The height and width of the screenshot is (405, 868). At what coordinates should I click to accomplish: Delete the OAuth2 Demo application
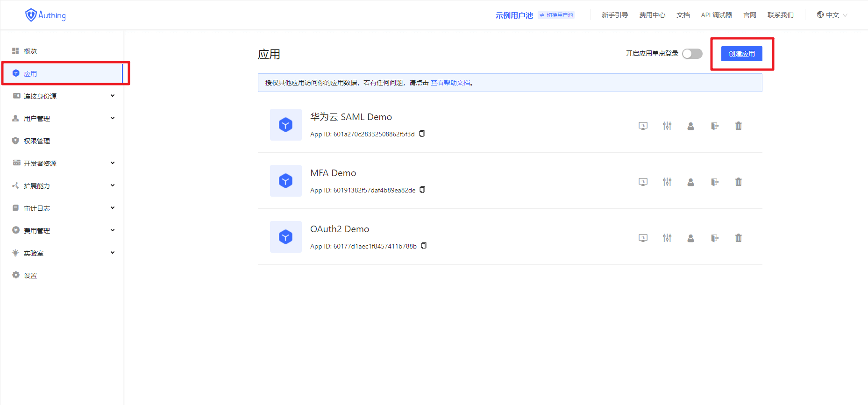click(738, 238)
